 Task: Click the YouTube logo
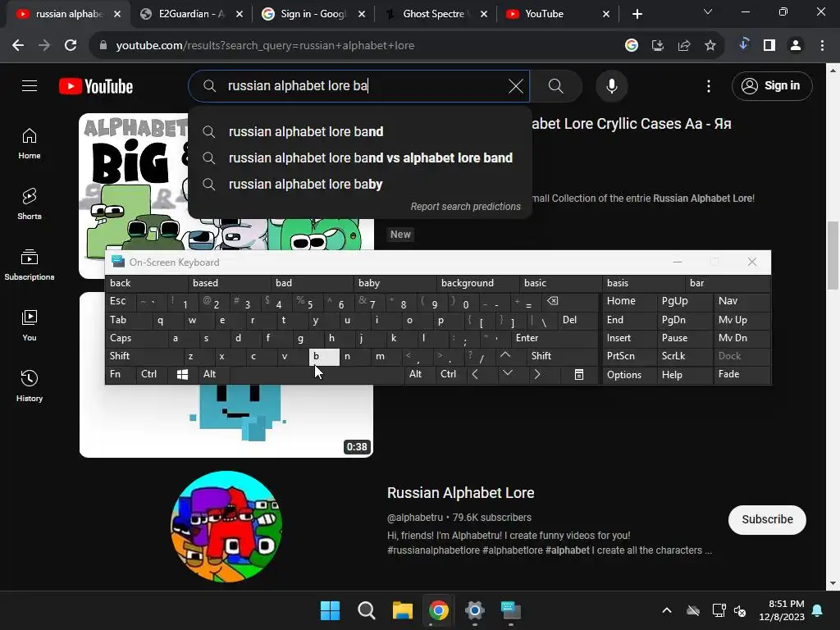pos(96,86)
